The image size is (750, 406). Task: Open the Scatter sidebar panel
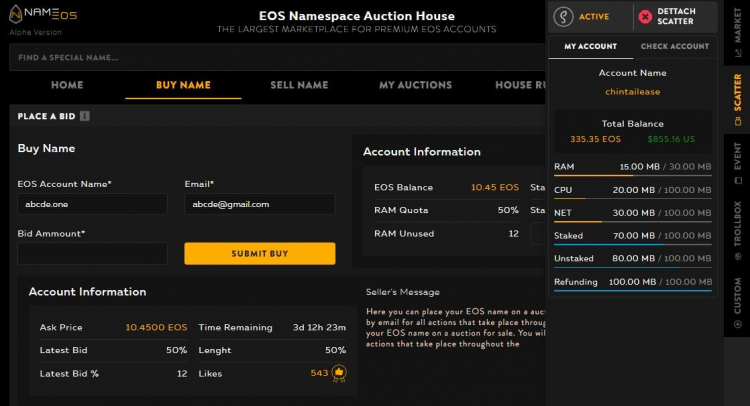pyautogui.click(x=737, y=99)
